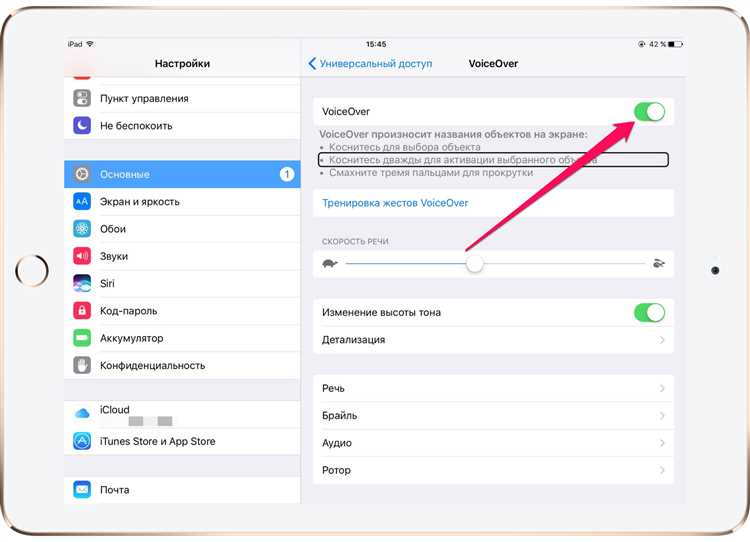Tap the Коснитесь для выбора объекта hint
Screen dimensions: 750x542
(405, 147)
